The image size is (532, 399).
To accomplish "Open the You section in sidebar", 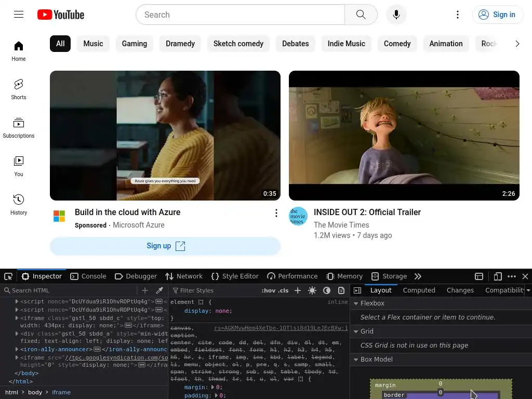I will click(x=19, y=167).
